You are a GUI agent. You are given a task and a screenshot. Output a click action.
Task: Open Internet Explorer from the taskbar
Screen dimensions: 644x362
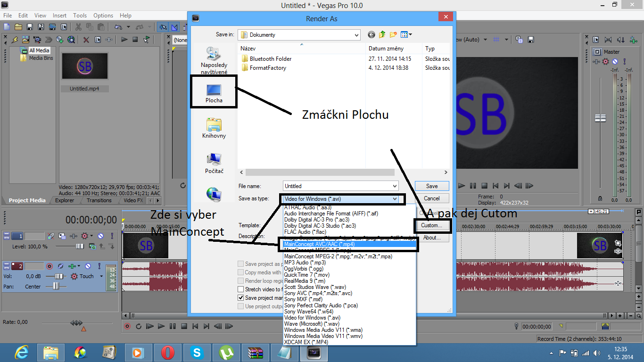tap(22, 352)
